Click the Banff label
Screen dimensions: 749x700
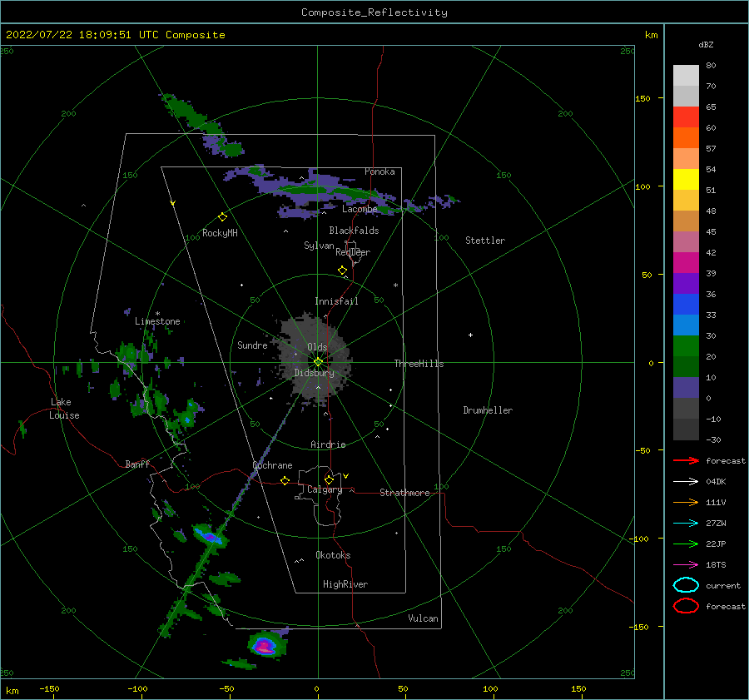(x=137, y=464)
